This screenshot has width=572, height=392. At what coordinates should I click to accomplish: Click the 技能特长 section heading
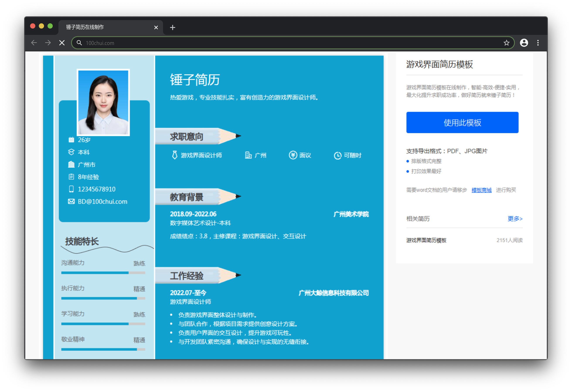tap(82, 241)
